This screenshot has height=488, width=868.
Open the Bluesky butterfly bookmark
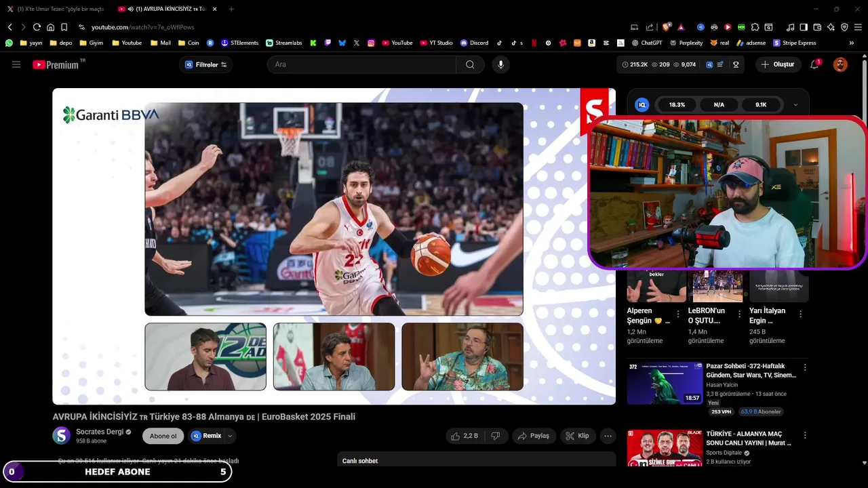[x=342, y=43]
